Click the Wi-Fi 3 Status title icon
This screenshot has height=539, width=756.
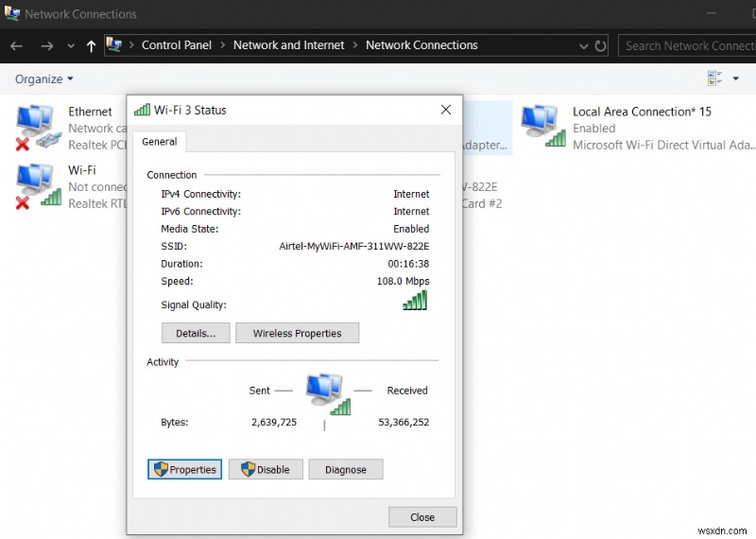pos(143,110)
